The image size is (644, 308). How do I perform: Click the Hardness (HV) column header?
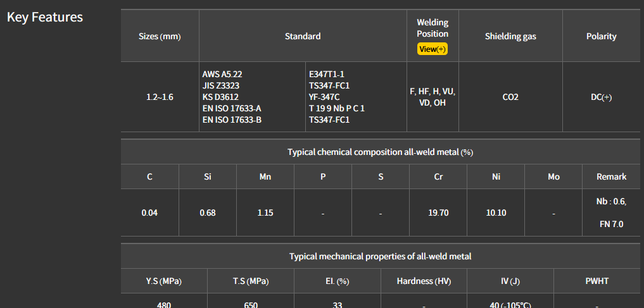[x=424, y=281]
